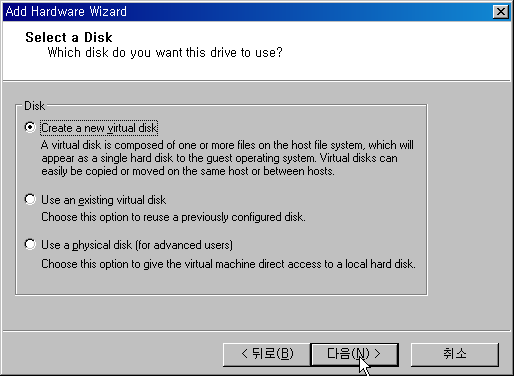Cancel the wizard using the 취소 button
This screenshot has width=514, height=376.
click(455, 354)
